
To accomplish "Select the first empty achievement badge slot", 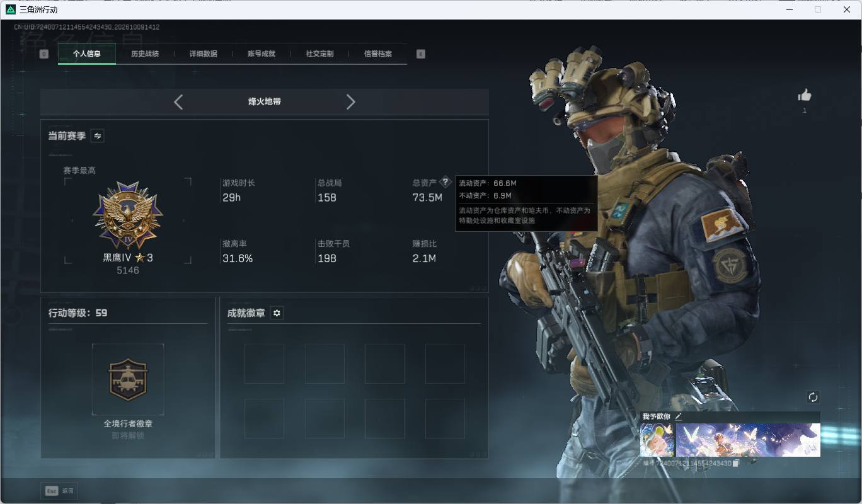I will tap(264, 364).
